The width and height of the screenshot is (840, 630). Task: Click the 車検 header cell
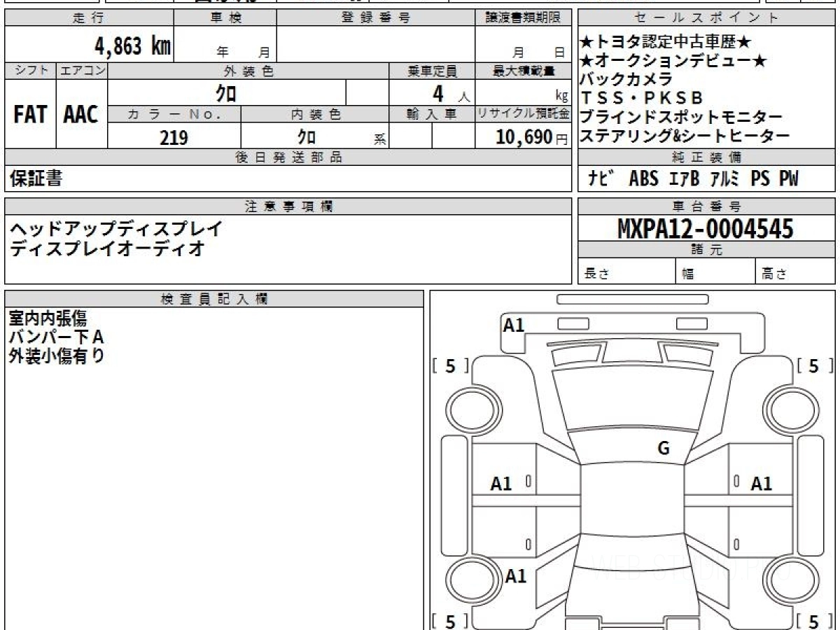click(x=225, y=18)
